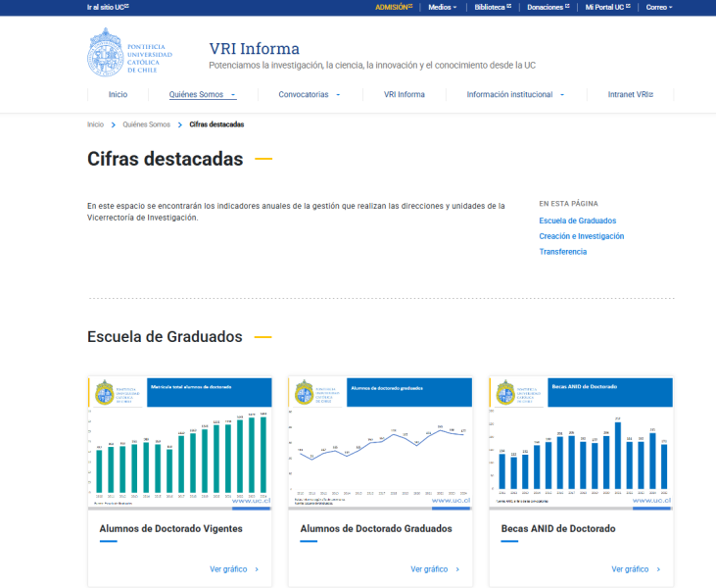Jump to Transferencia section link

[562, 252]
